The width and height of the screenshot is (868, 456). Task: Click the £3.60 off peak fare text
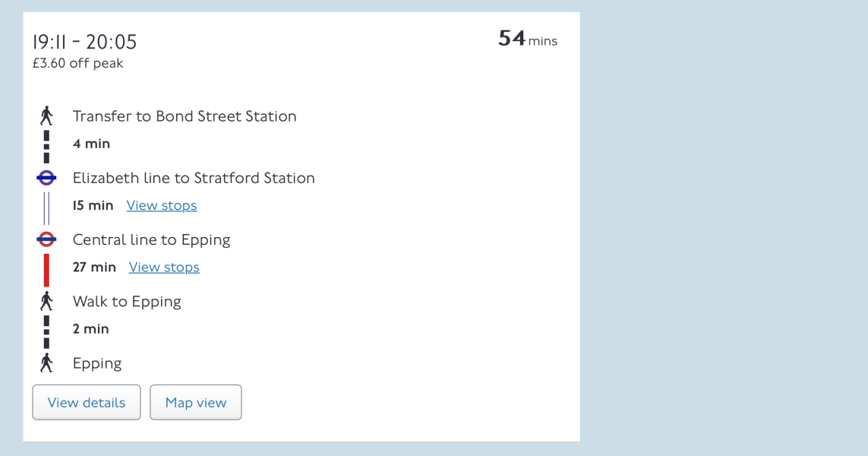77,63
